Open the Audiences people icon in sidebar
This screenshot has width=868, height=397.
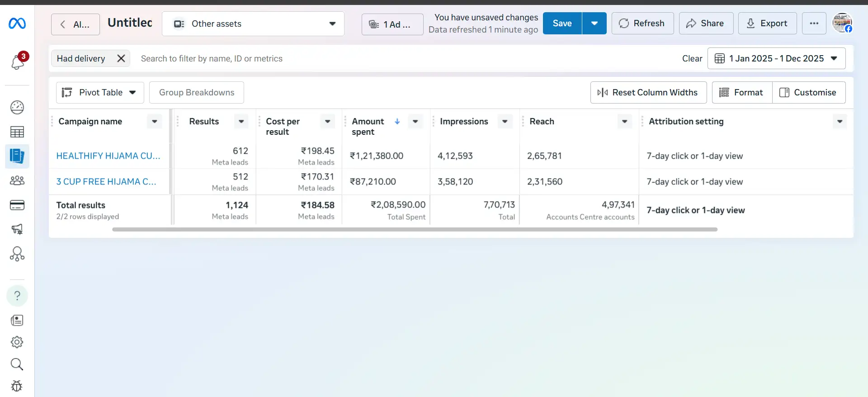17,181
